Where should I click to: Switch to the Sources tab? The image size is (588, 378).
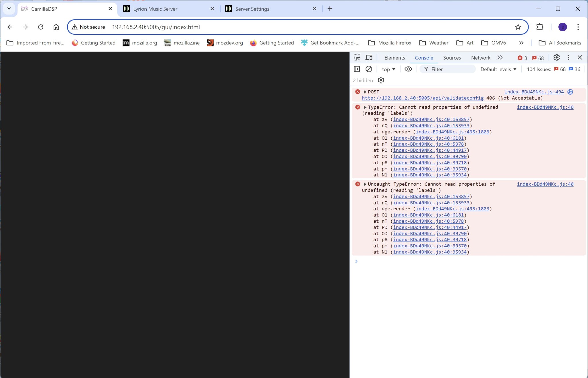(452, 58)
